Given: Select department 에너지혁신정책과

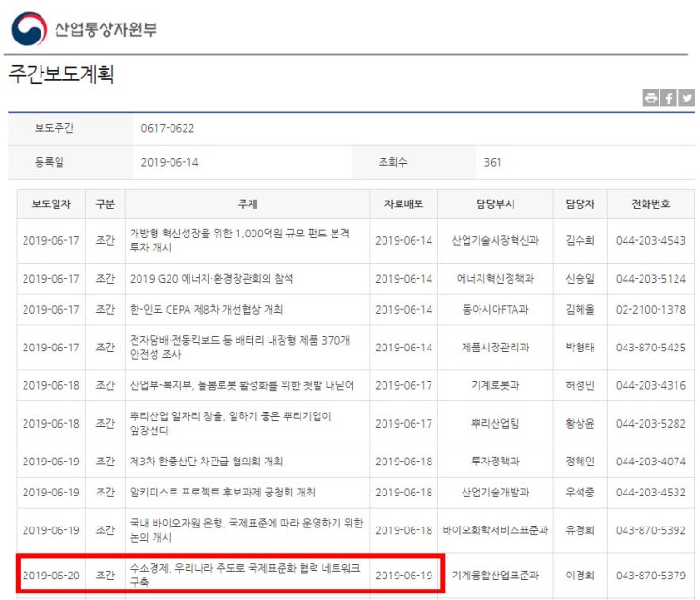Looking at the screenshot, I should click(x=496, y=279).
